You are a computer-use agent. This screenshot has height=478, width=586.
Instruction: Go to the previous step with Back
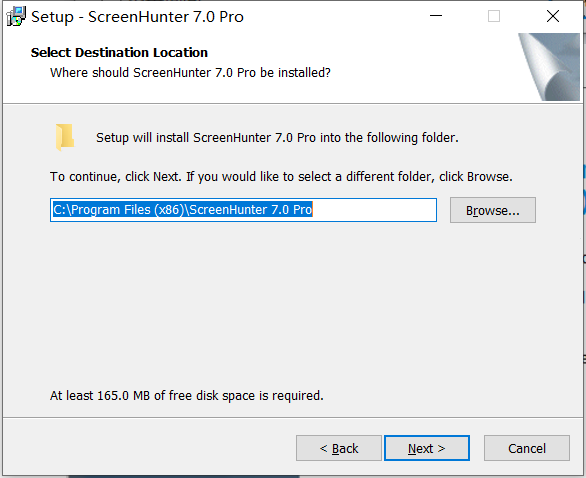click(x=339, y=448)
